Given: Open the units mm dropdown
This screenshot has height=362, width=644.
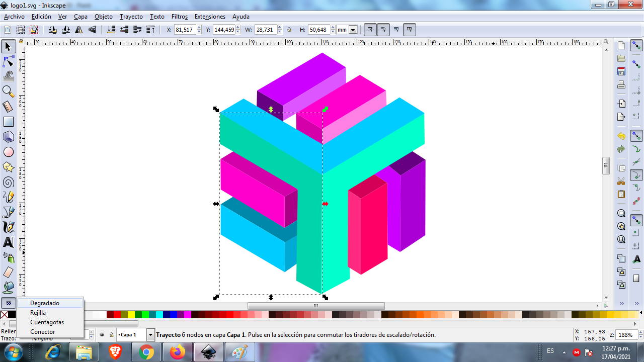Looking at the screenshot, I should pos(353,30).
